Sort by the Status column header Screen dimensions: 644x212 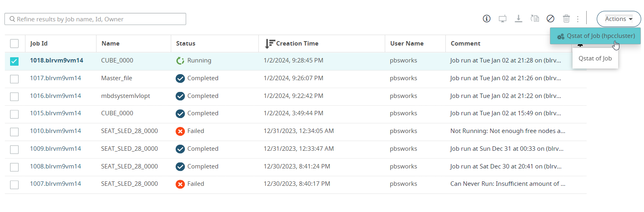pos(186,44)
